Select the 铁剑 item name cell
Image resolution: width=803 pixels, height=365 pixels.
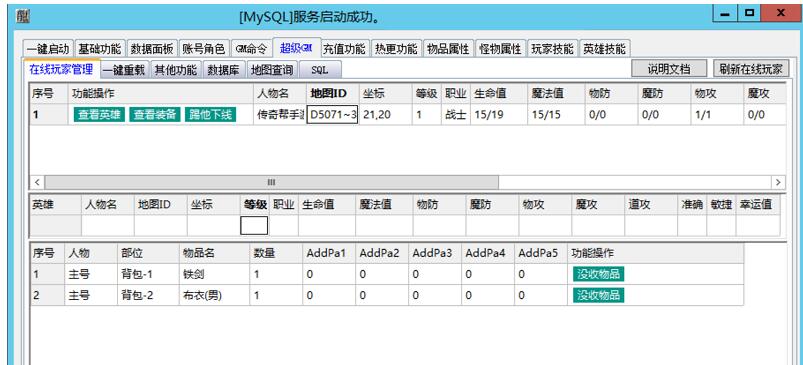(x=215, y=274)
